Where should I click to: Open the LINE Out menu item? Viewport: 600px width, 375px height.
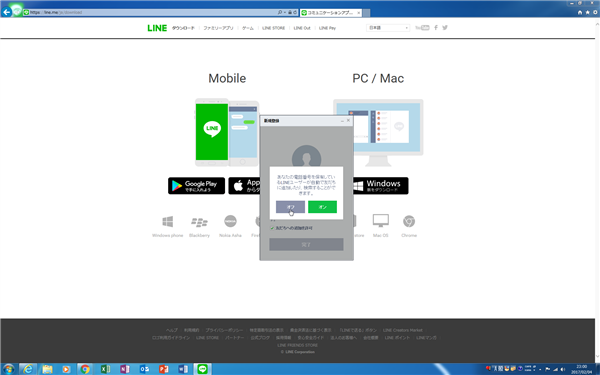click(x=302, y=28)
